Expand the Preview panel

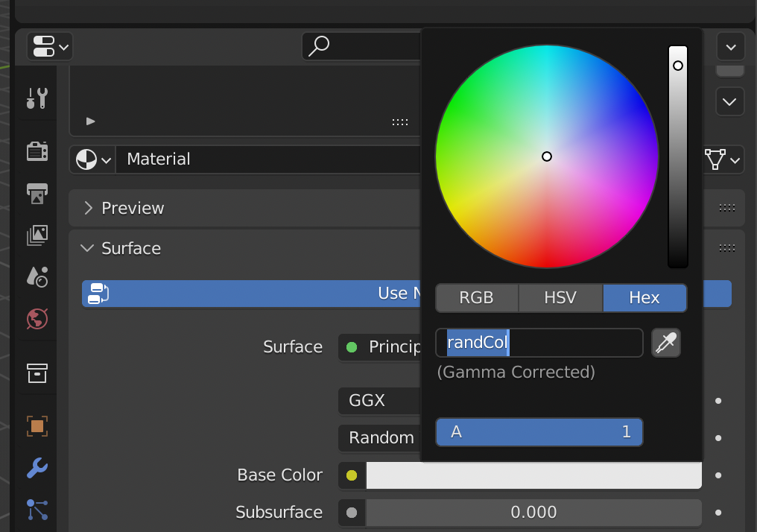click(88, 208)
